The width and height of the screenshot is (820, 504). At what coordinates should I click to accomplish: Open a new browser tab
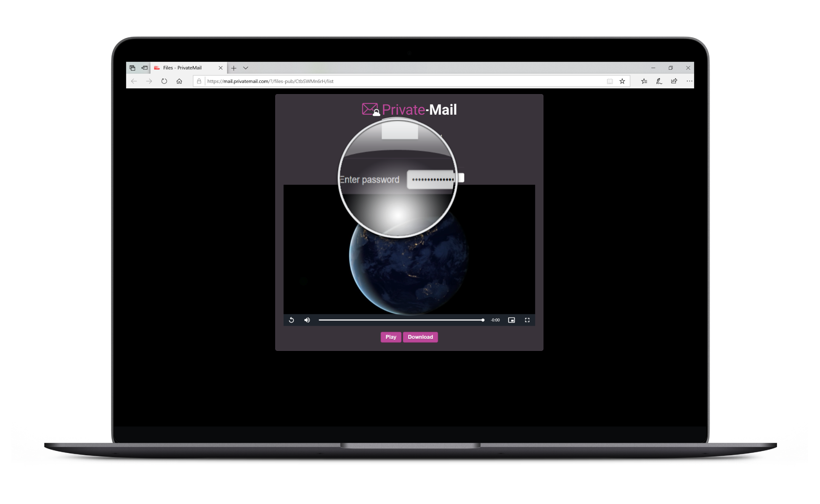(234, 68)
